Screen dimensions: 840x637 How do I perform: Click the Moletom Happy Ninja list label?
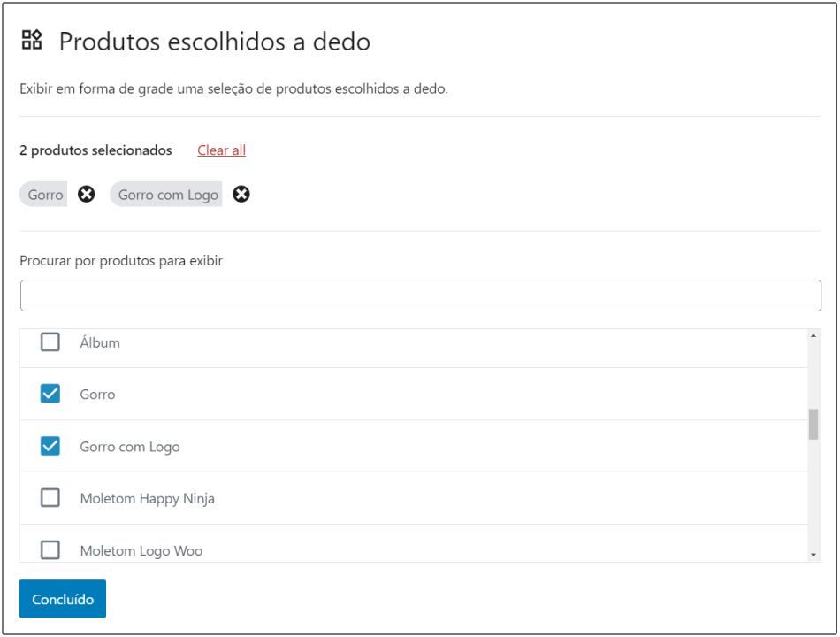point(147,498)
